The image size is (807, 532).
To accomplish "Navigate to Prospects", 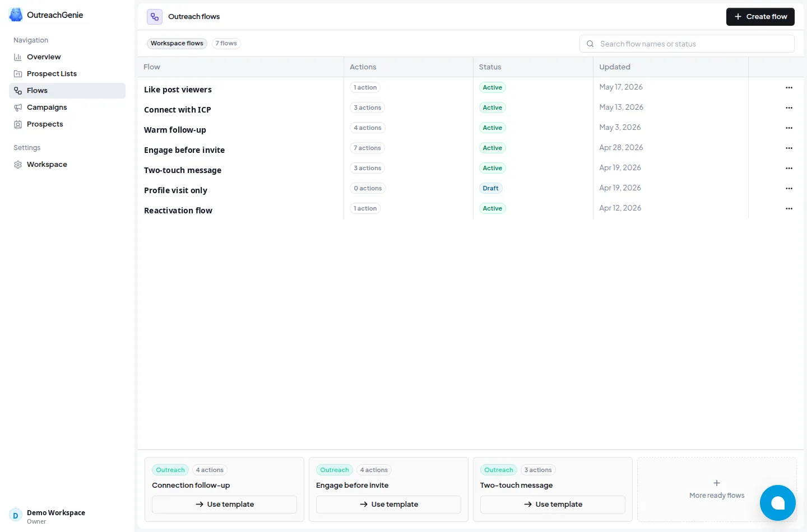I will [67, 124].
